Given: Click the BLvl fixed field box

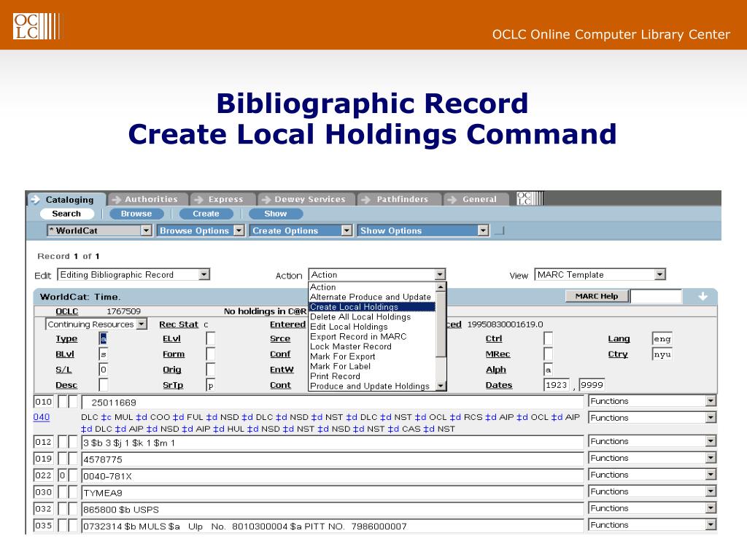Looking at the screenshot, I should coord(104,354).
